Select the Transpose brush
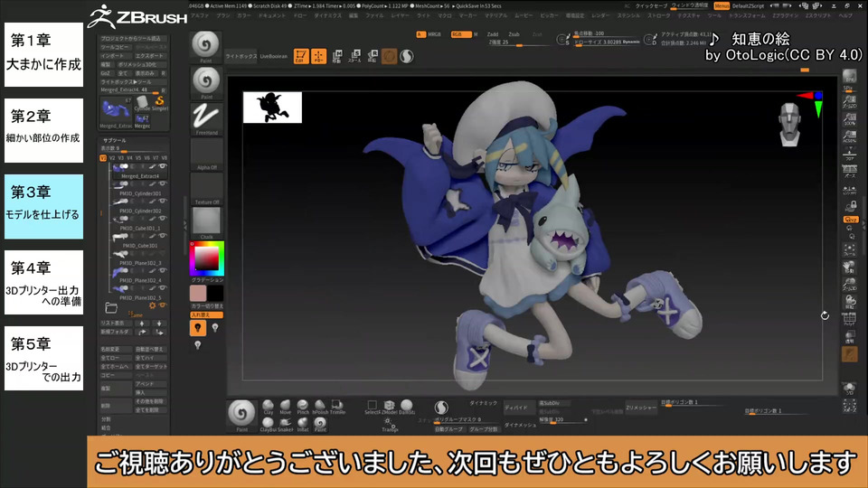Viewport: 868px width, 488px height. pyautogui.click(x=389, y=425)
